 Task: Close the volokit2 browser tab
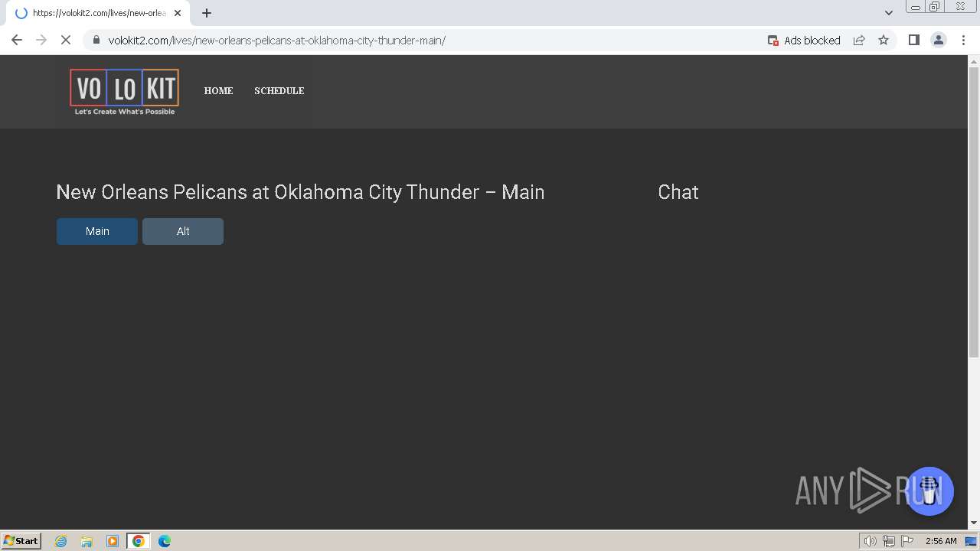click(177, 13)
